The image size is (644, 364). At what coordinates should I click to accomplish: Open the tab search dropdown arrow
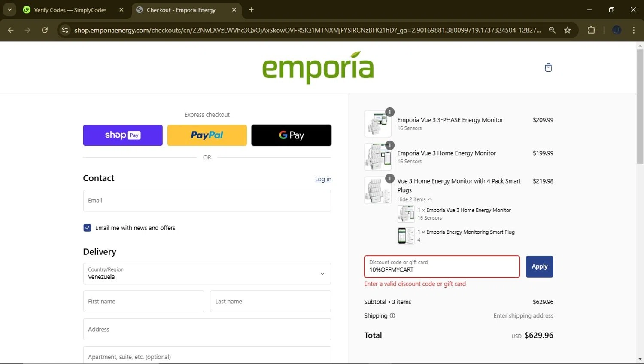point(9,10)
